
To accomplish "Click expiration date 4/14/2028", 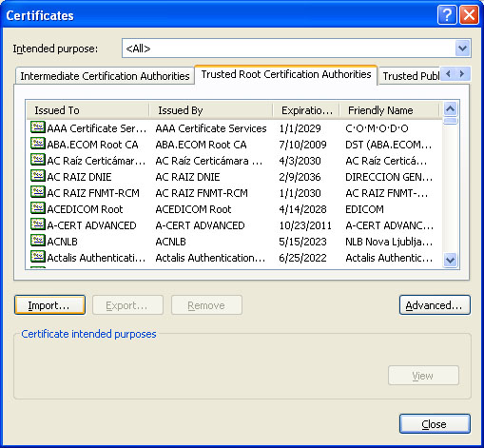I will pyautogui.click(x=302, y=209).
